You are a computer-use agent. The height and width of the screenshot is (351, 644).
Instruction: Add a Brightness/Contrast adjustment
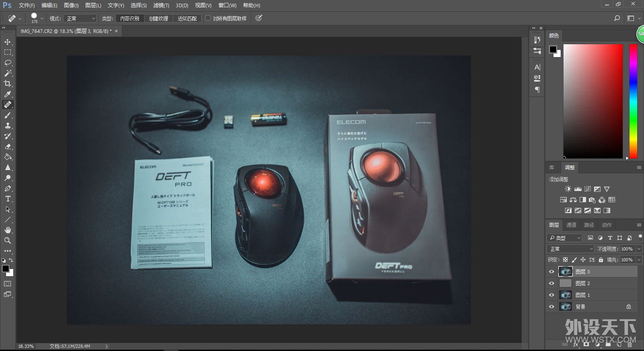568,189
